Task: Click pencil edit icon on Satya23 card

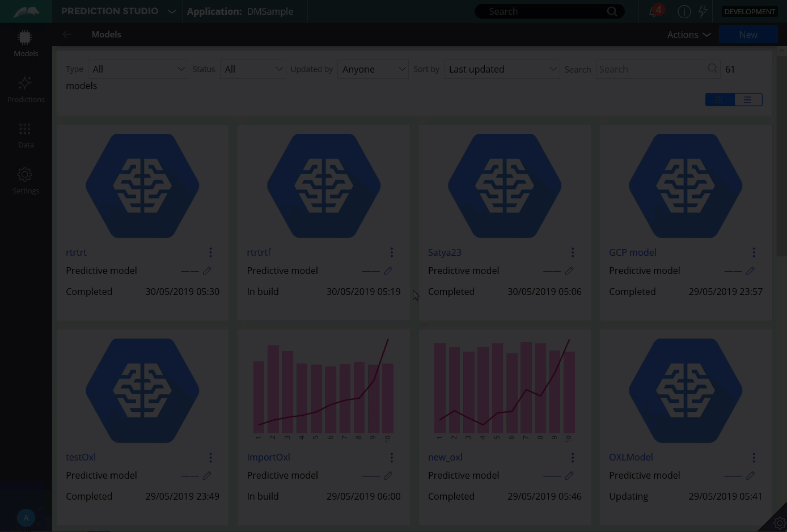Action: (x=569, y=271)
